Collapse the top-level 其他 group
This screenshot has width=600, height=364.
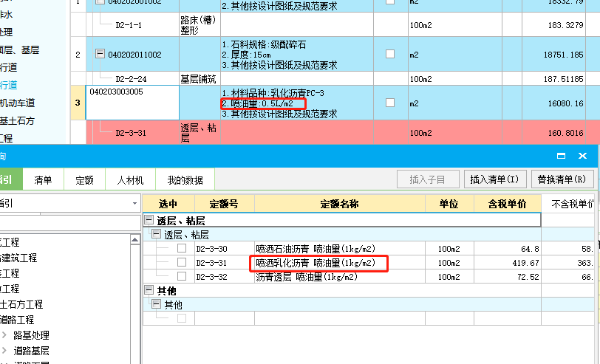coord(149,290)
